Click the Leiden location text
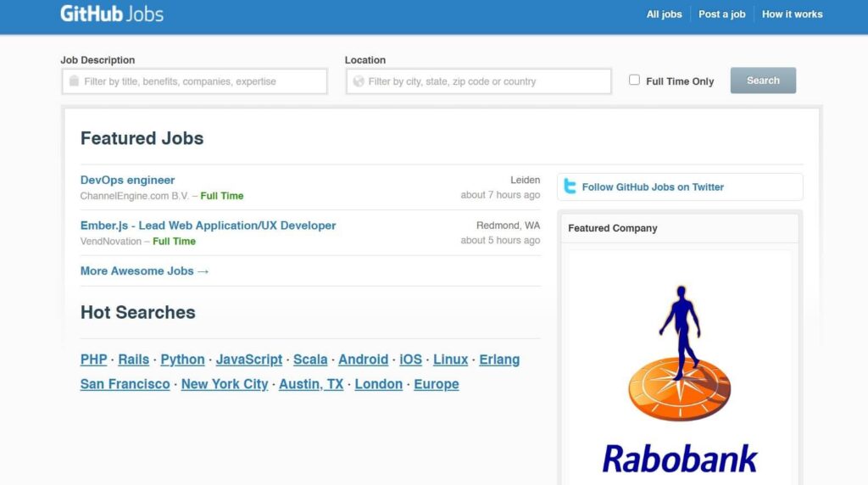Viewport: 868px width, 485px height. 525,180
